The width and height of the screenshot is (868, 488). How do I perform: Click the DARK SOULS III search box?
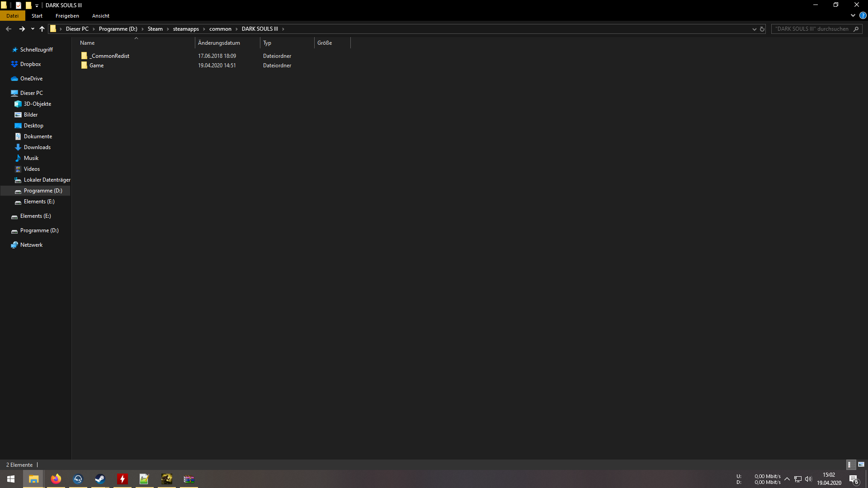[811, 29]
